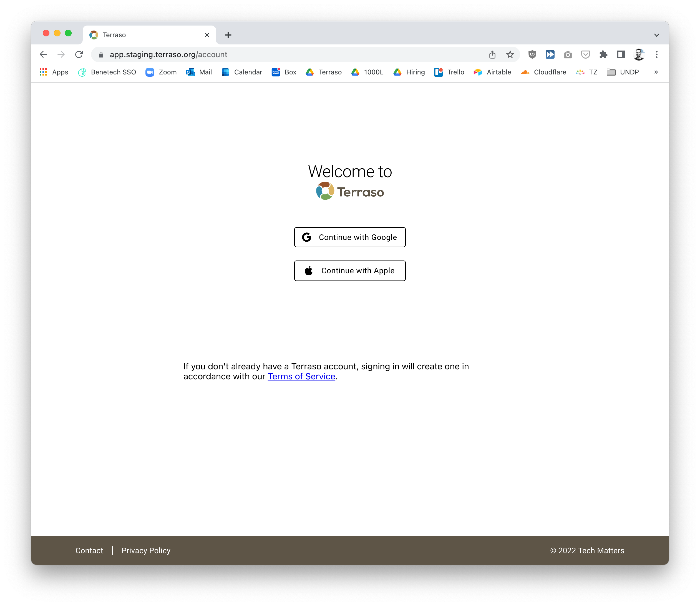Open Chrome's three-dot menu
This screenshot has width=700, height=606.
tap(657, 54)
